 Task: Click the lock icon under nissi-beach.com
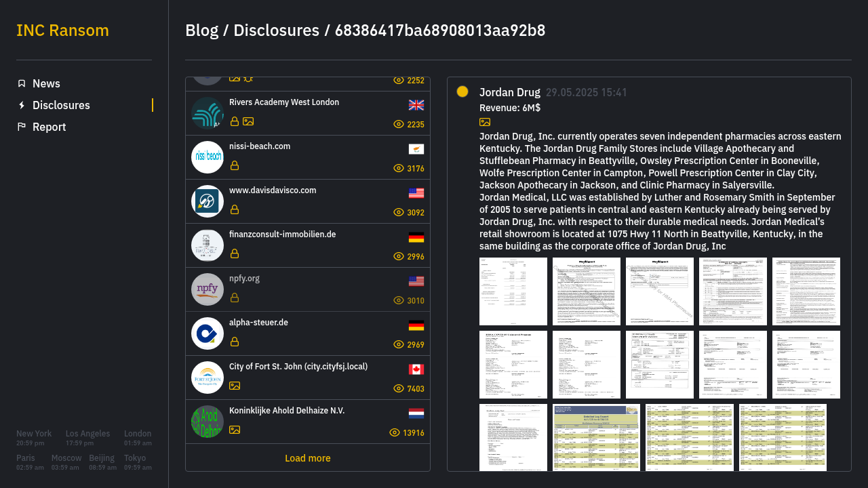point(235,165)
